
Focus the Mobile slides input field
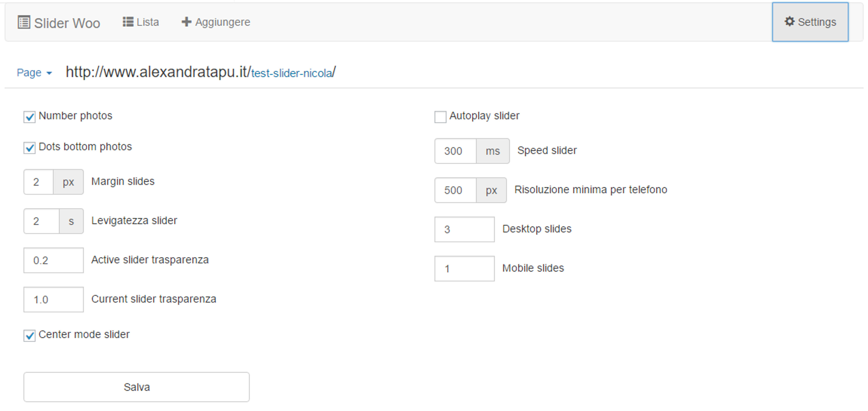pos(464,269)
